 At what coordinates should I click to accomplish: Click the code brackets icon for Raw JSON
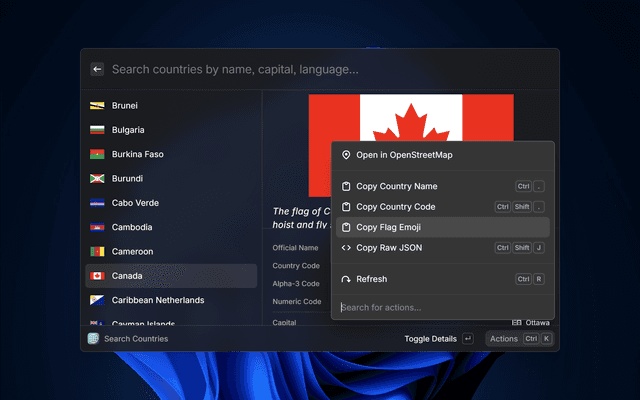click(x=346, y=248)
